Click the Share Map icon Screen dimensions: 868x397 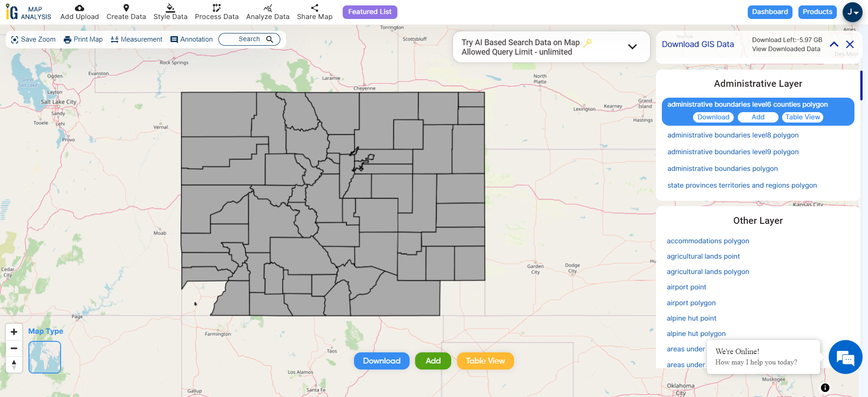point(315,8)
